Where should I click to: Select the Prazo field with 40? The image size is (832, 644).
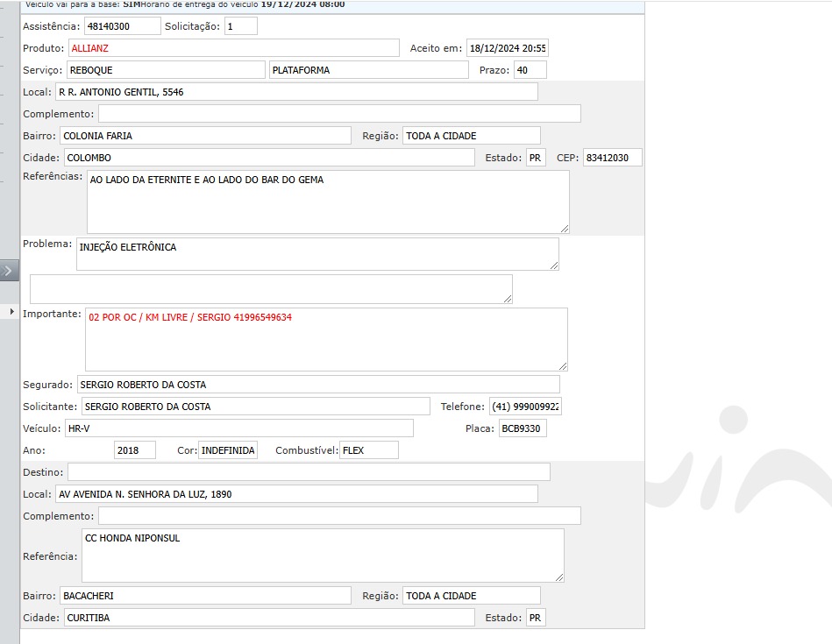(x=530, y=69)
